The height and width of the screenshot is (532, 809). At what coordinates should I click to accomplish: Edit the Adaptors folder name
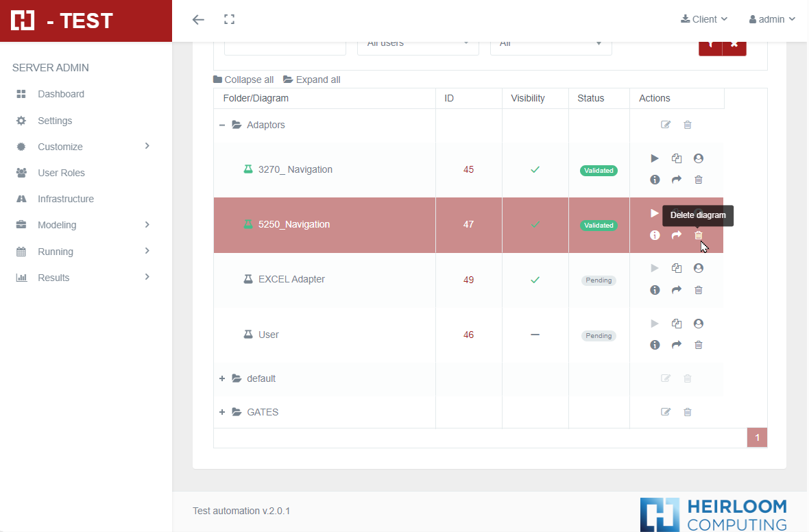pyautogui.click(x=666, y=125)
